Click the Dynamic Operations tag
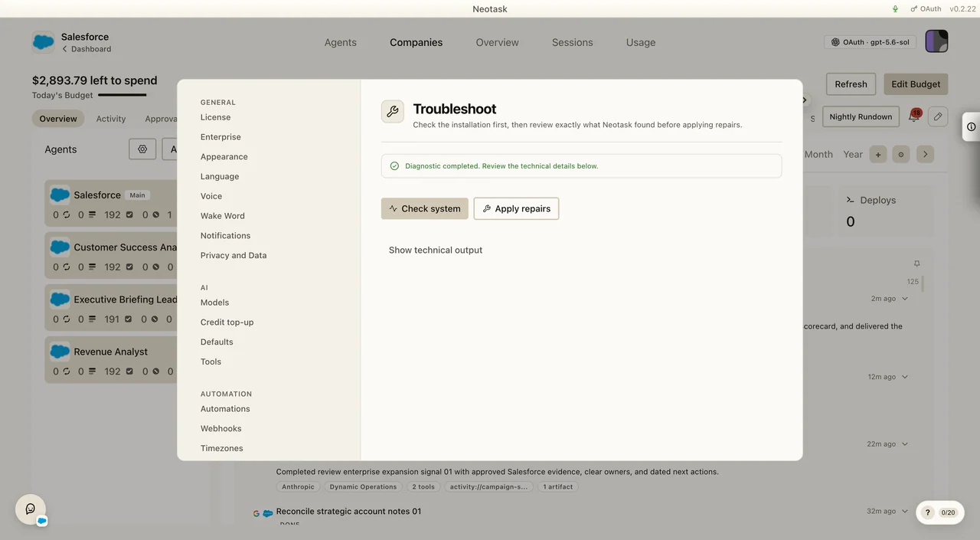The image size is (980, 540). coord(363,487)
